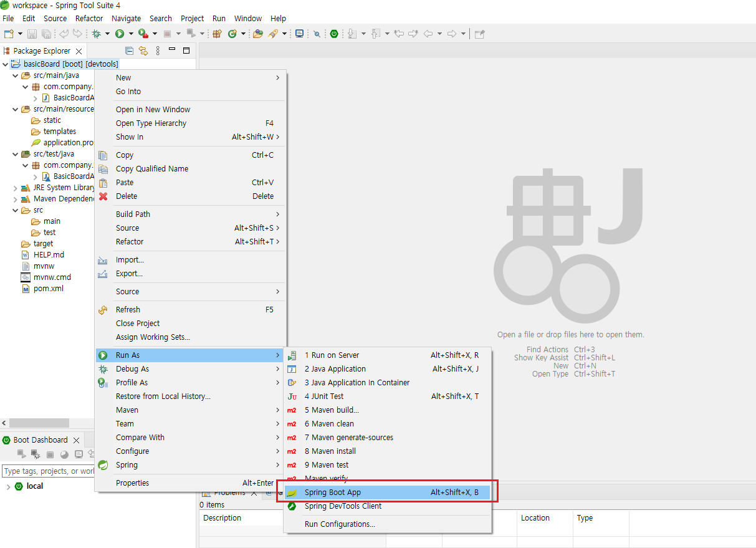756x548 pixels.
Task: Close the Package Explorer tab
Action: click(x=79, y=51)
